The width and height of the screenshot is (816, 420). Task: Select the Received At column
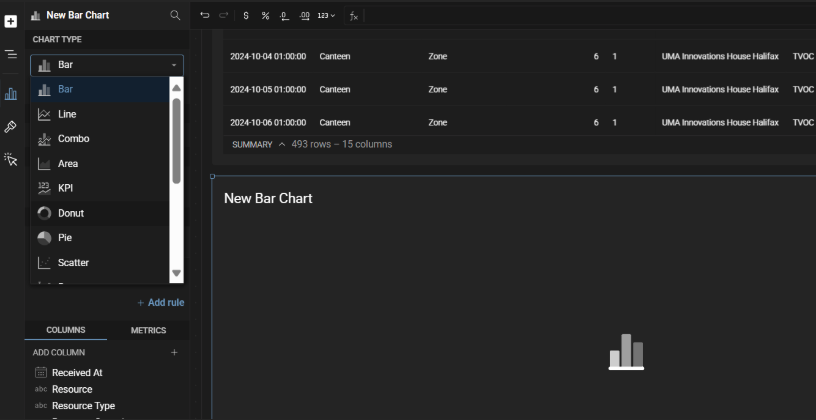point(77,373)
